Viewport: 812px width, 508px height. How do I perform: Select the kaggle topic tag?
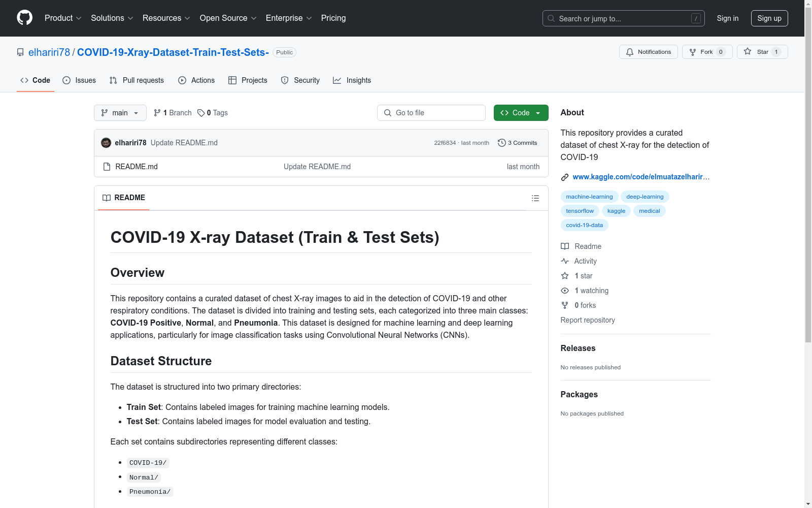click(x=616, y=211)
